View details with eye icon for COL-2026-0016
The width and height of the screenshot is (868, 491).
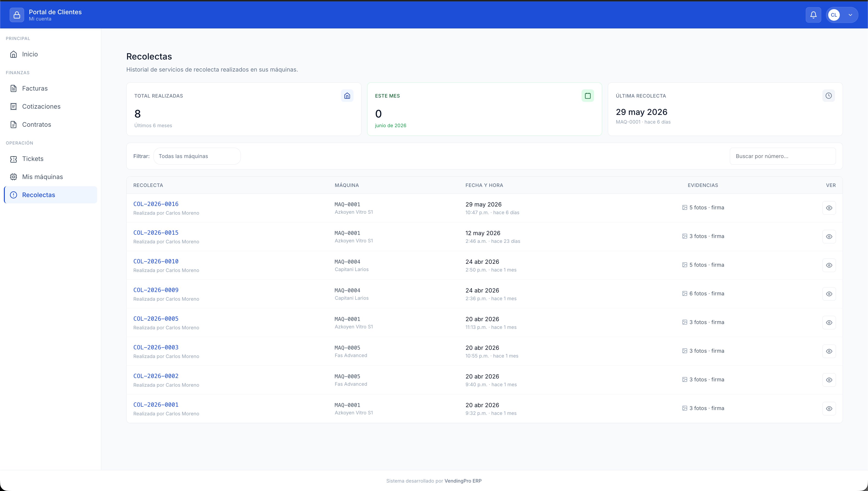(829, 208)
